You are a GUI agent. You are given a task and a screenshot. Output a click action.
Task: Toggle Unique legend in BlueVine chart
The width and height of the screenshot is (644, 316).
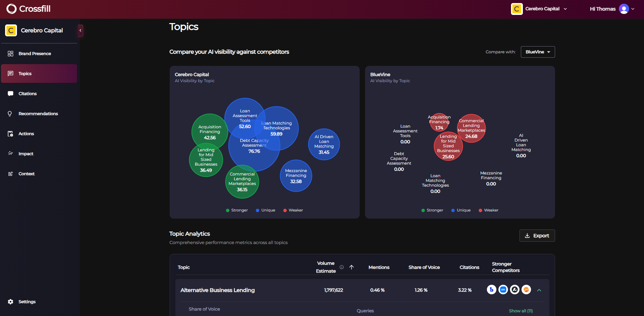[x=461, y=210]
